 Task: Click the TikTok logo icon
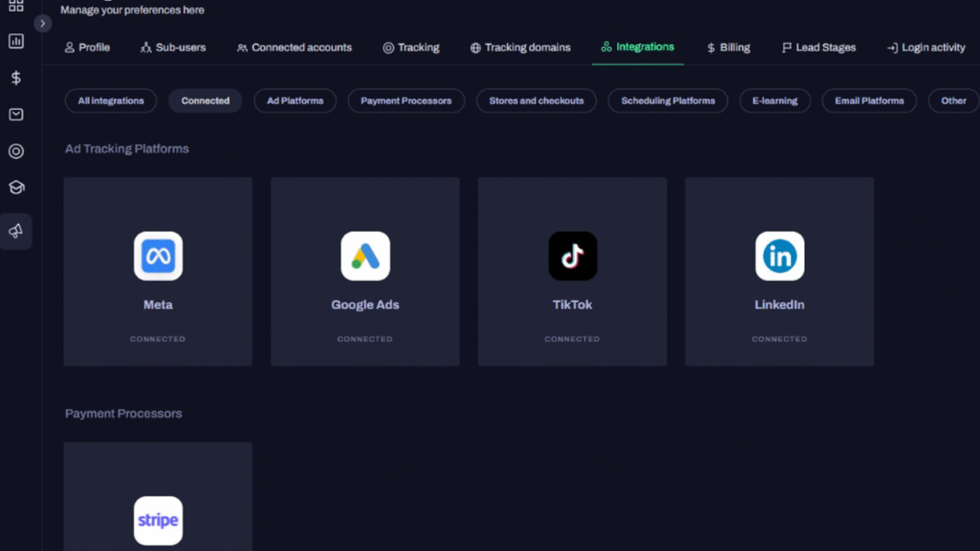pos(573,256)
